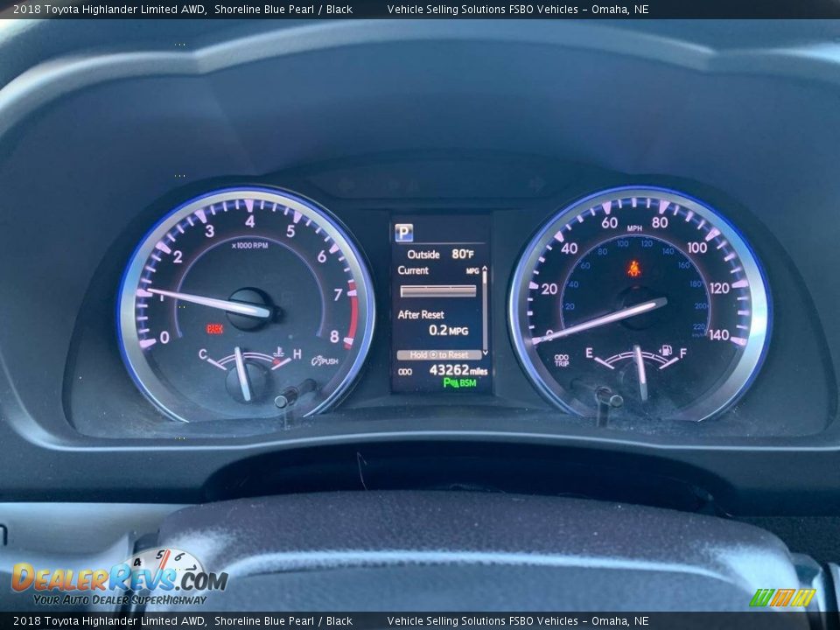Viewport: 840px width, 630px height.
Task: Click the top caption 'Shoreline Blue Pearl / Black'
Action: click(283, 9)
